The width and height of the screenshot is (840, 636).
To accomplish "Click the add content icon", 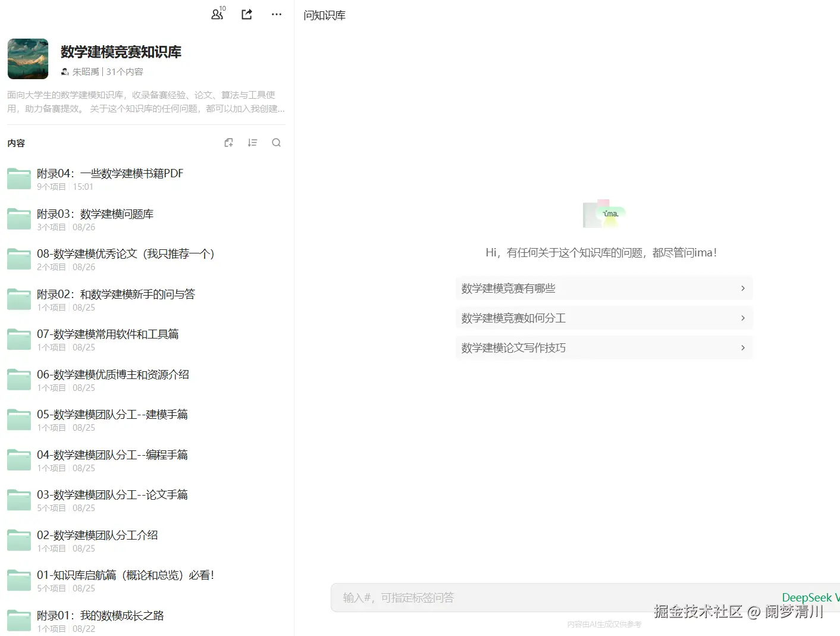I will pos(228,143).
